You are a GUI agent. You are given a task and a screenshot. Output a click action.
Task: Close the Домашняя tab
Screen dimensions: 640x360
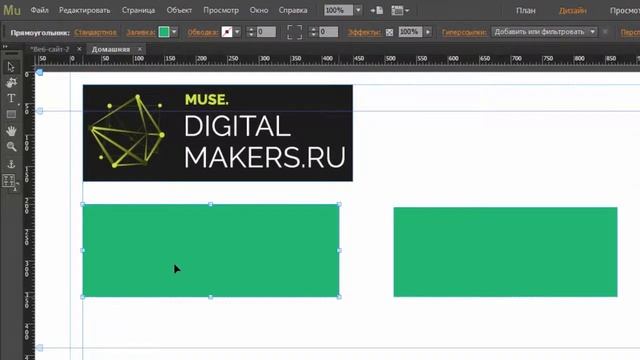(x=140, y=49)
